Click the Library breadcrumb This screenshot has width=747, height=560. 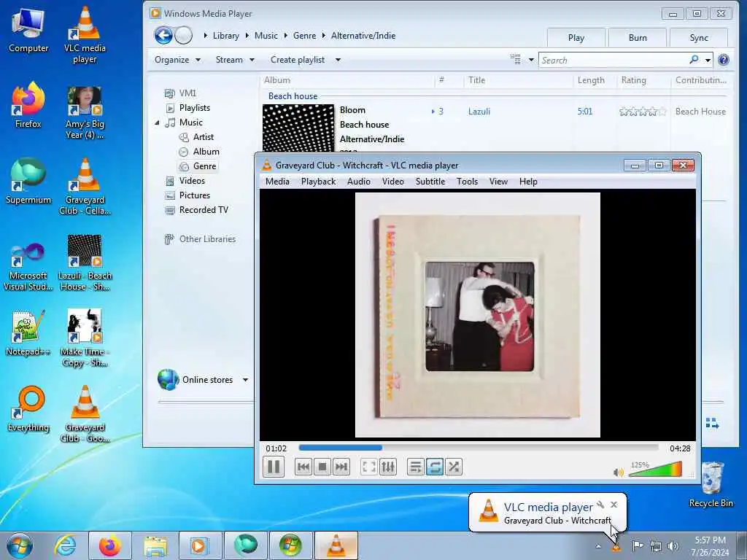[226, 36]
